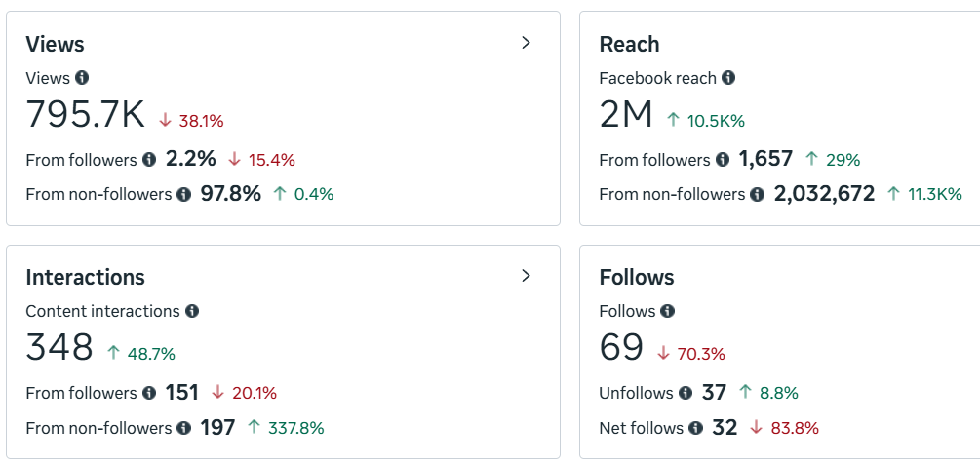The height and width of the screenshot is (462, 980).
Task: Expand the Views card chevron arrow
Action: pyautogui.click(x=527, y=43)
